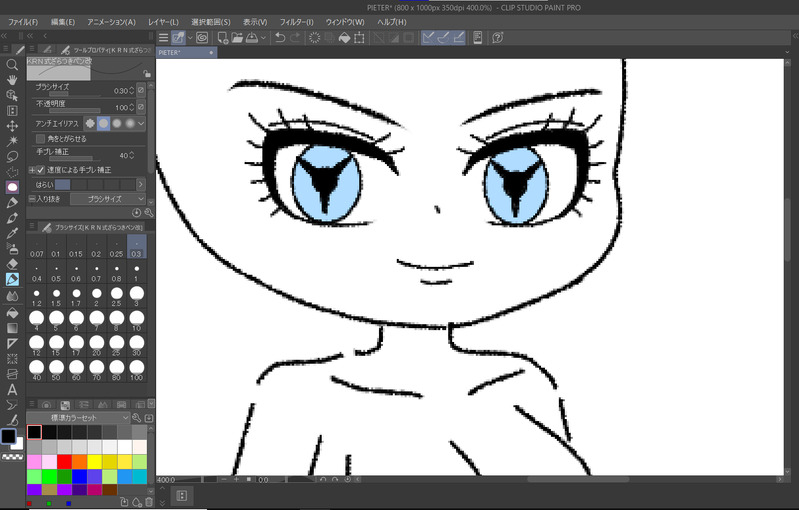799x510 pixels.
Task: Toggle the transparent color checker swatch
Action: point(13,457)
